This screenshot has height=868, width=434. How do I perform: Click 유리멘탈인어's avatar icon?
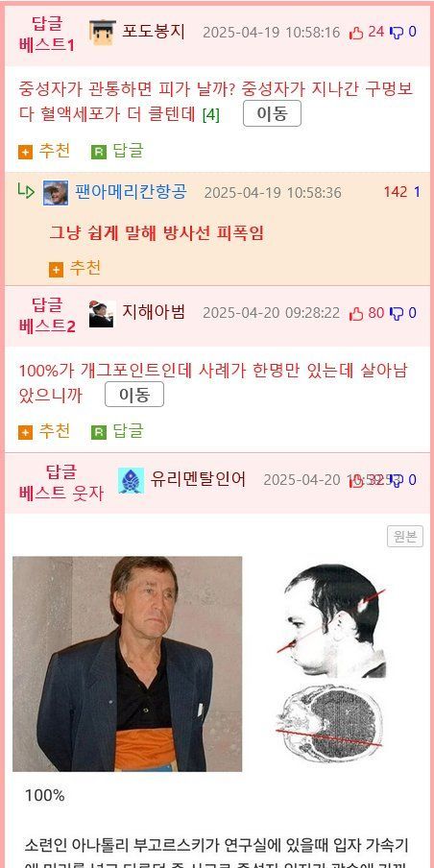[x=132, y=480]
